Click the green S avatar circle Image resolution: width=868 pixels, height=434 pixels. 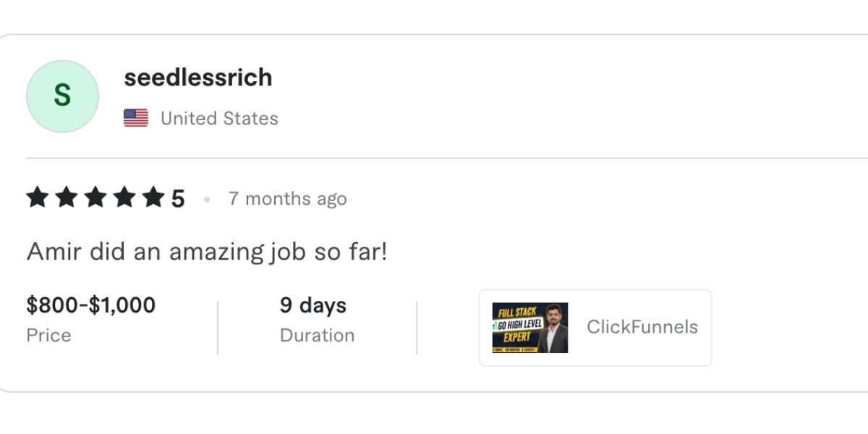pyautogui.click(x=62, y=96)
